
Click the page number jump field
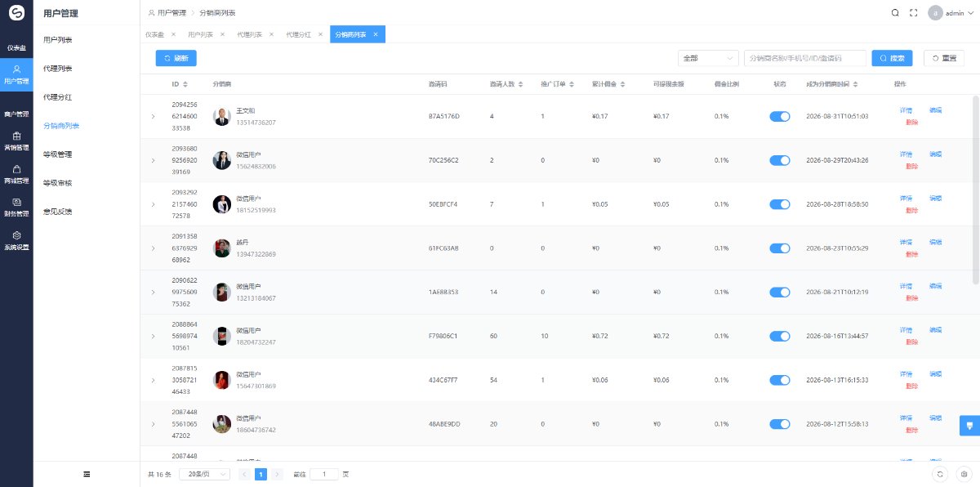324,474
